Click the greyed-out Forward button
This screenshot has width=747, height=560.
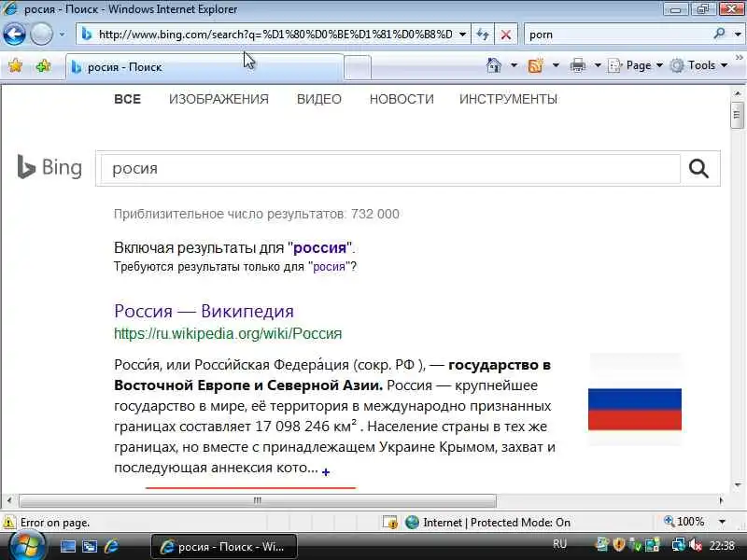pos(41,35)
